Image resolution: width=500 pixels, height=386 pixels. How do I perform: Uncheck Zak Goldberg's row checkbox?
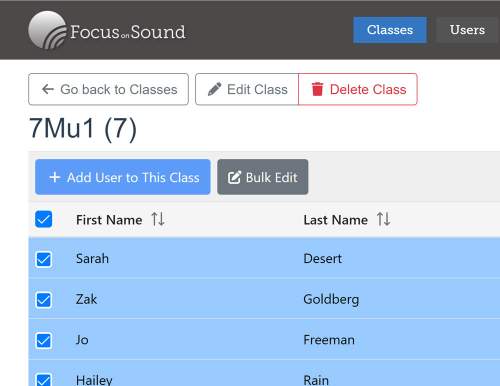pos(44,300)
